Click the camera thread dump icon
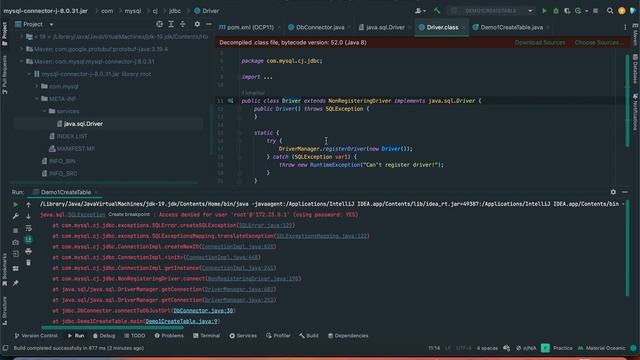Viewport: 640px width, 360px height. point(16,242)
